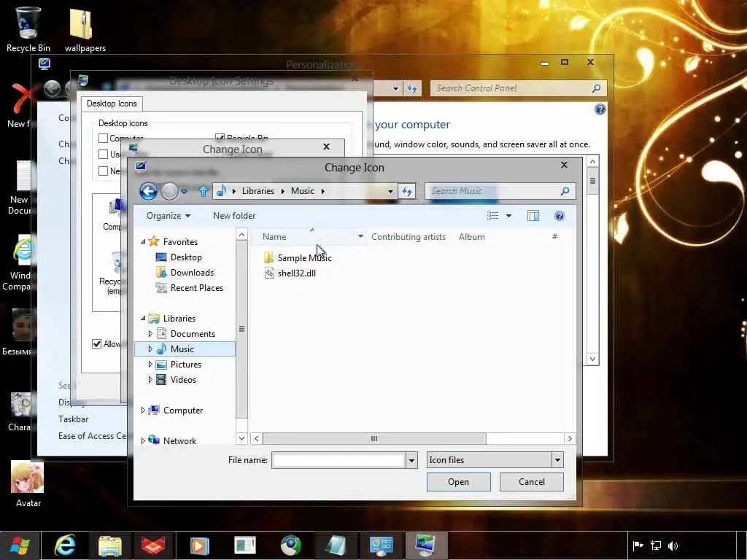Click search icon in Search Control Panel box
This screenshot has height=560, width=747.
[596, 88]
